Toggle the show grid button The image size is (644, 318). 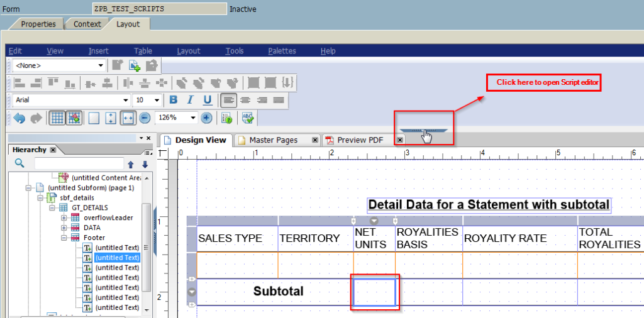coord(57,118)
